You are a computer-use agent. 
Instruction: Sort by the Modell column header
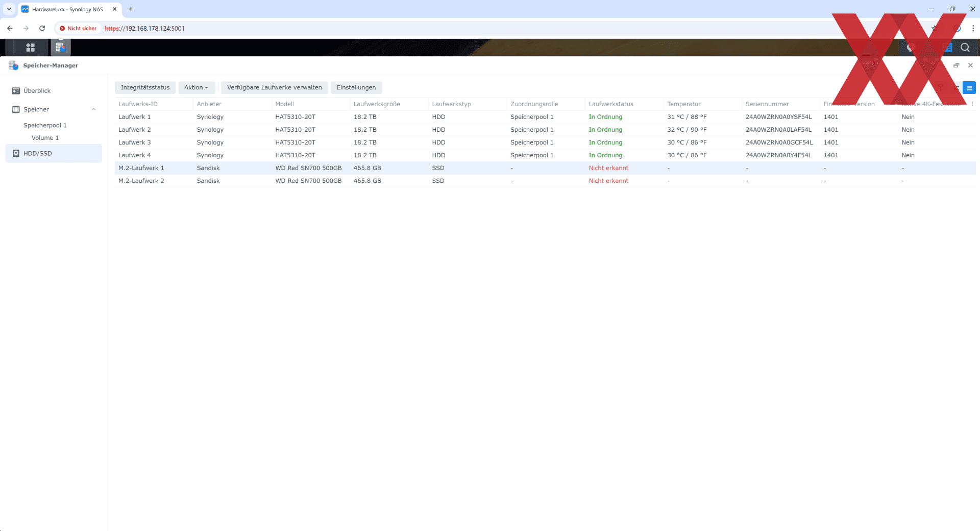tap(311, 104)
